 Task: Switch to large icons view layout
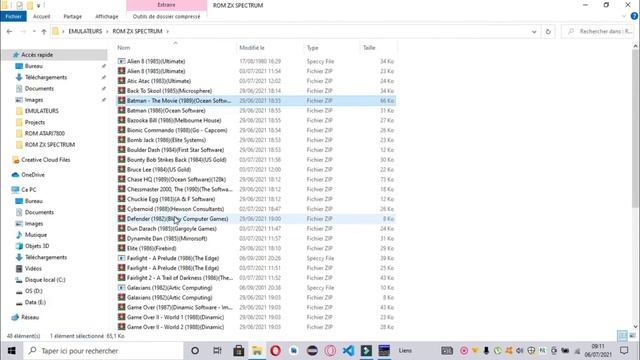tap(632, 336)
